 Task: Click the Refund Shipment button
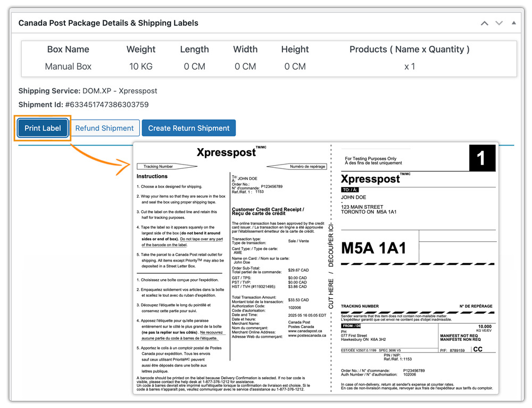tap(104, 128)
